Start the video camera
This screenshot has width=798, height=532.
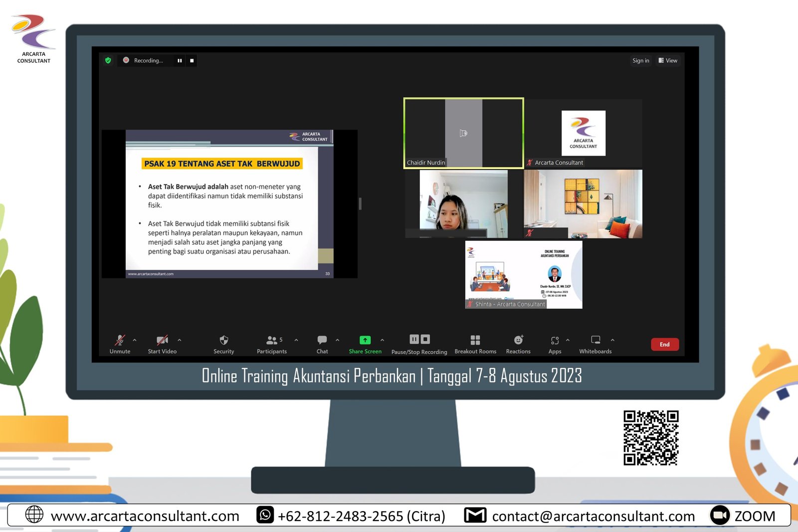pyautogui.click(x=162, y=341)
